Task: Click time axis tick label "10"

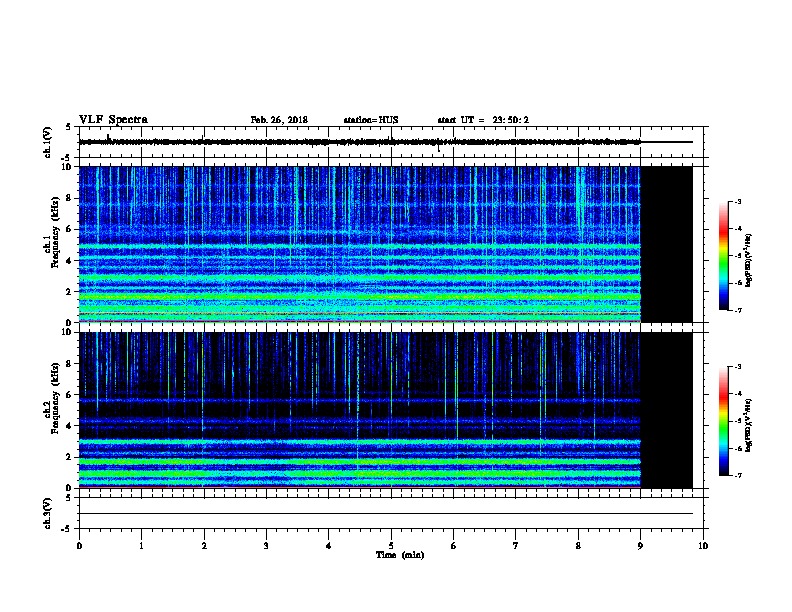Action: 703,546
